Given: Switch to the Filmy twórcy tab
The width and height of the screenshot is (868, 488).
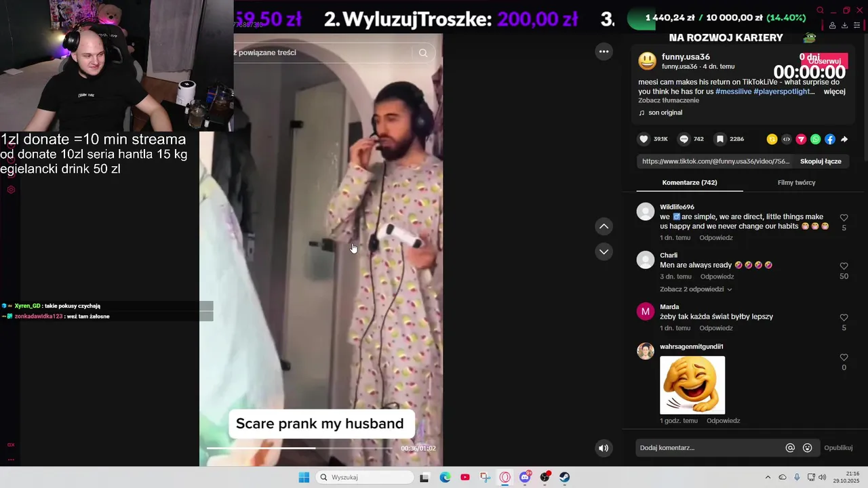Looking at the screenshot, I should click(x=796, y=182).
